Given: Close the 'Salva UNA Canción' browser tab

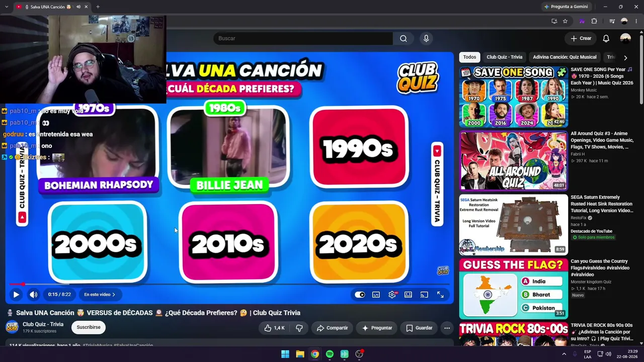Looking at the screenshot, I should click(86, 7).
